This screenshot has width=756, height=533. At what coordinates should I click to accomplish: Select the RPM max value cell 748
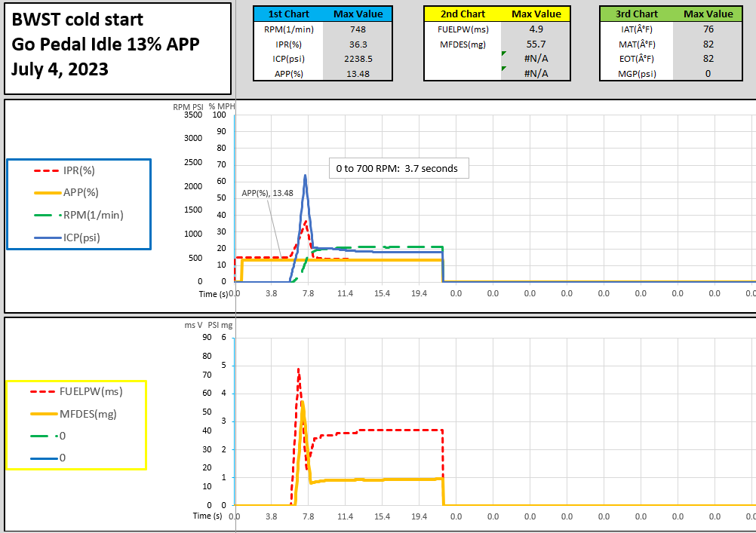point(358,29)
